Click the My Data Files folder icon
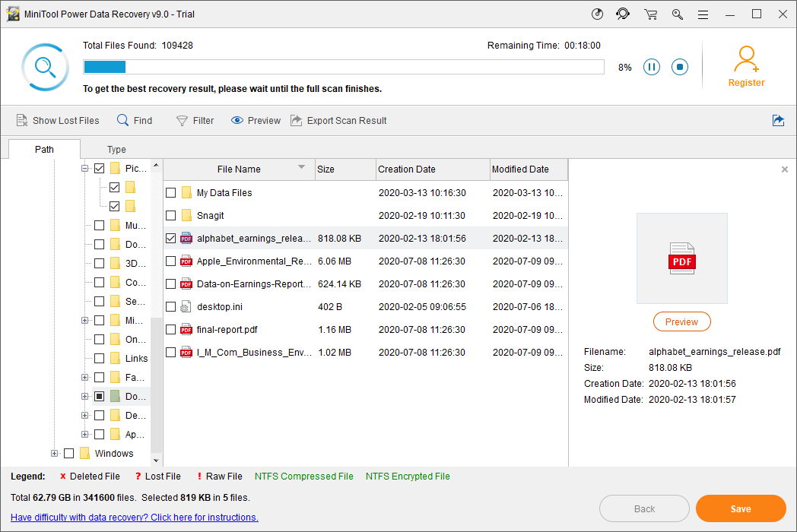797x532 pixels. pyautogui.click(x=186, y=192)
